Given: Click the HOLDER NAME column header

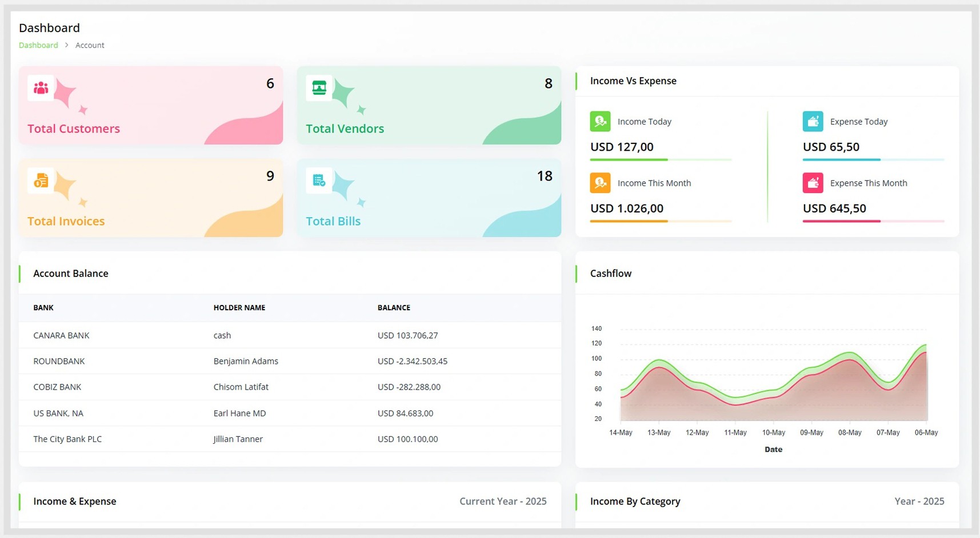Looking at the screenshot, I should click(x=239, y=308).
